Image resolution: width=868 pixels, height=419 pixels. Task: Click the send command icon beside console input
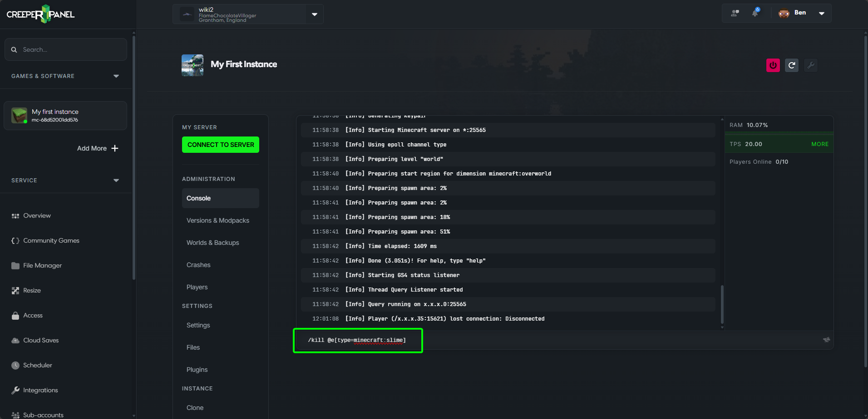pos(826,340)
